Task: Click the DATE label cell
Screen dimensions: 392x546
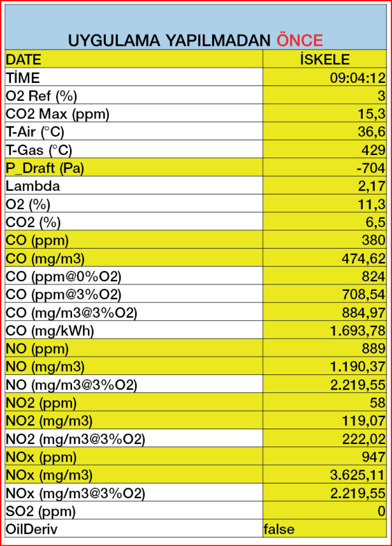Action: [134, 59]
